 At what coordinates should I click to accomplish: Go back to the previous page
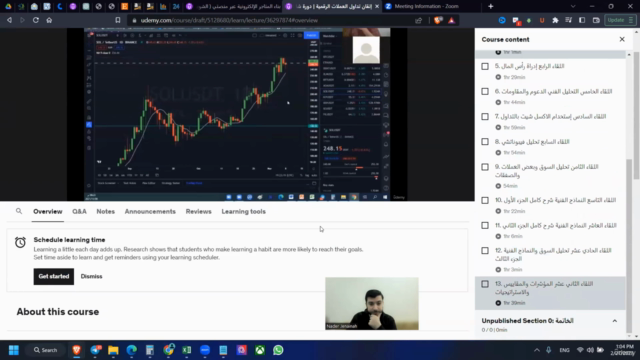point(9,20)
